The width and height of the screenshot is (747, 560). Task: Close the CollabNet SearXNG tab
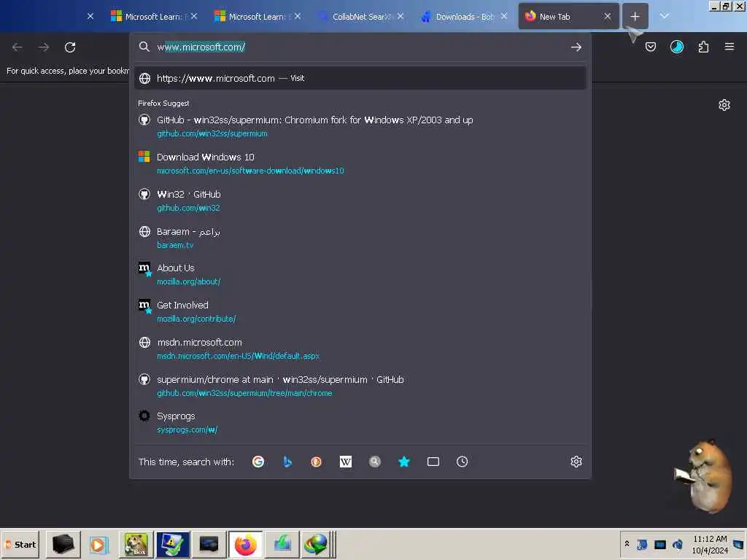pos(400,16)
